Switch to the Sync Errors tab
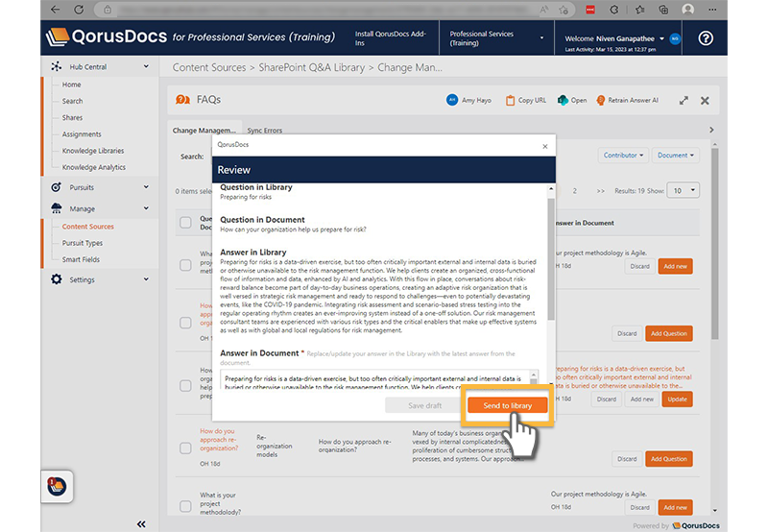 (265, 131)
